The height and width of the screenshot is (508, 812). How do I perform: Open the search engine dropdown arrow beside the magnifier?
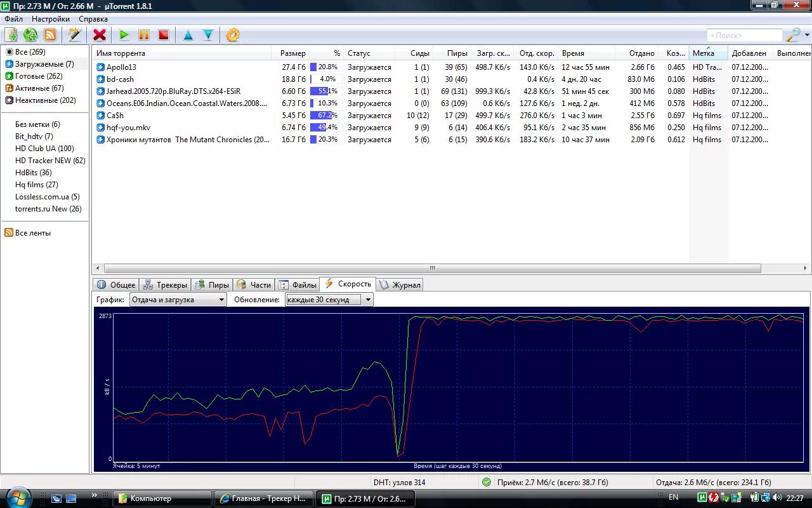[807, 36]
